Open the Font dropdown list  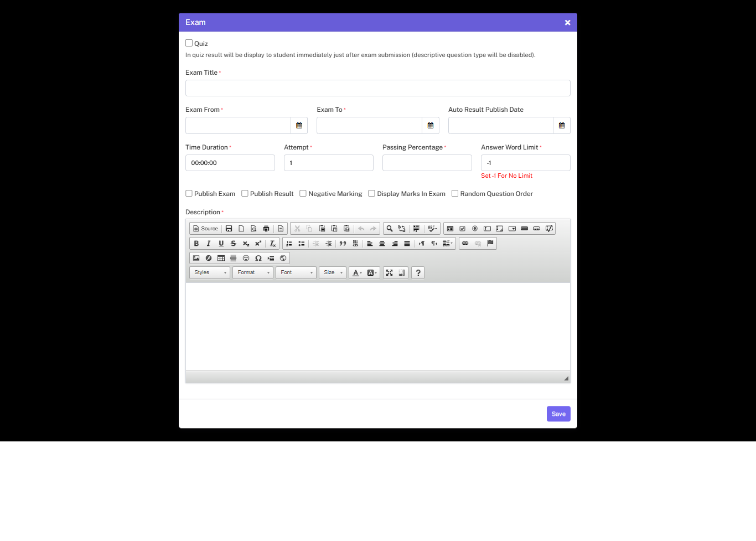tap(296, 272)
